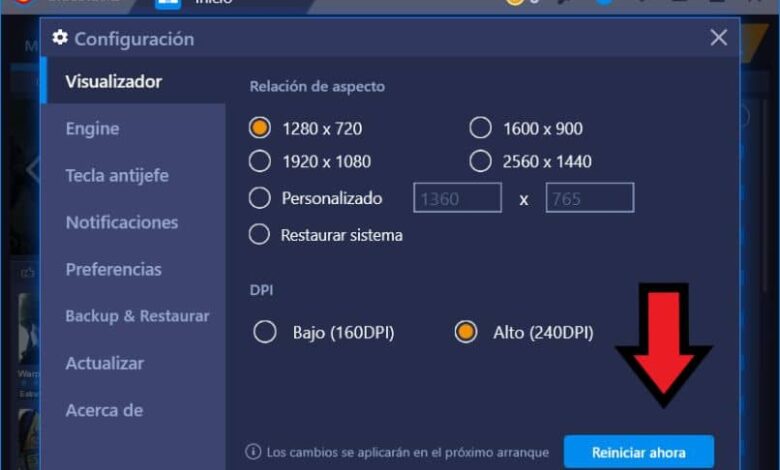Click the info icon beside the restart notice
This screenshot has width=780, height=470.
pyautogui.click(x=253, y=452)
